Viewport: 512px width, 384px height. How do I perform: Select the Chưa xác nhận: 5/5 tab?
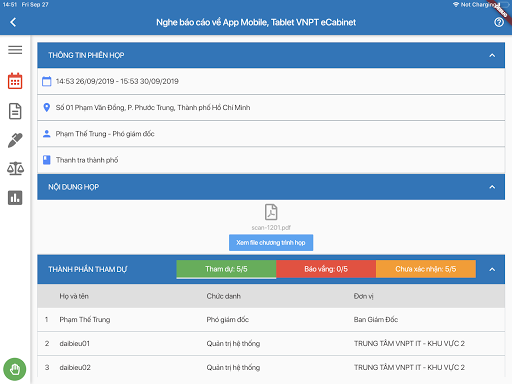[426, 269]
